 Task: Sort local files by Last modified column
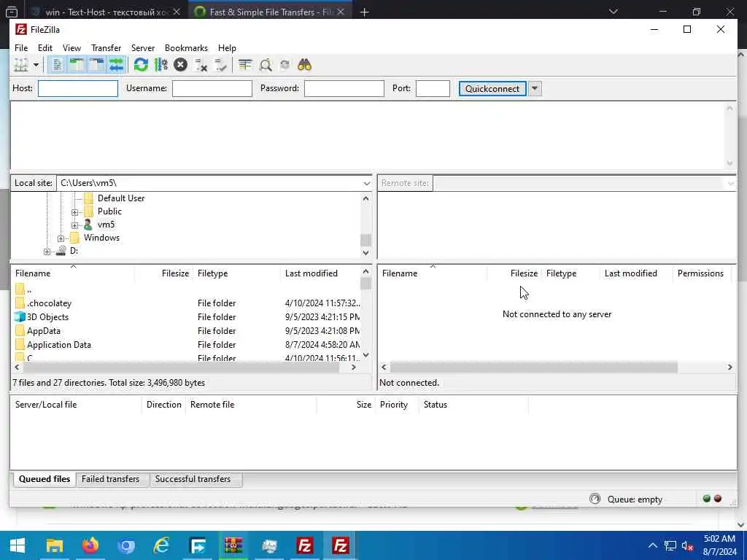point(320,273)
